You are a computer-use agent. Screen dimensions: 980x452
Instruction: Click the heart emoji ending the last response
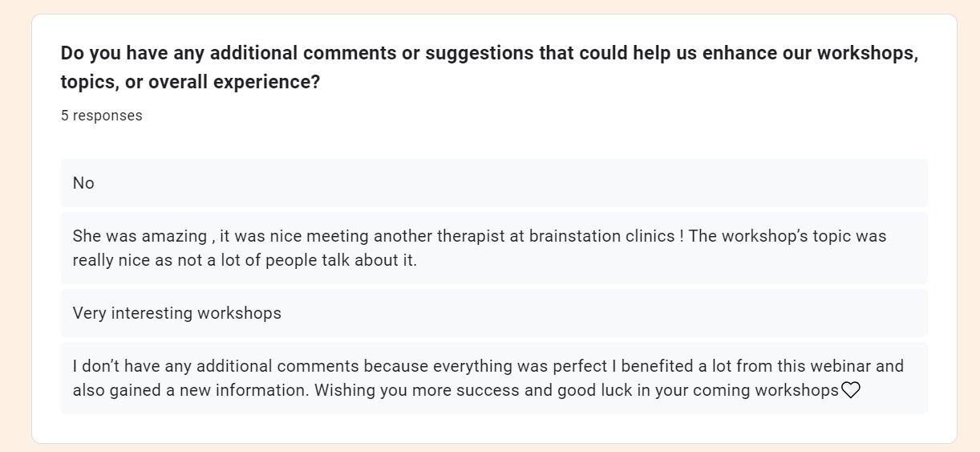(x=850, y=390)
